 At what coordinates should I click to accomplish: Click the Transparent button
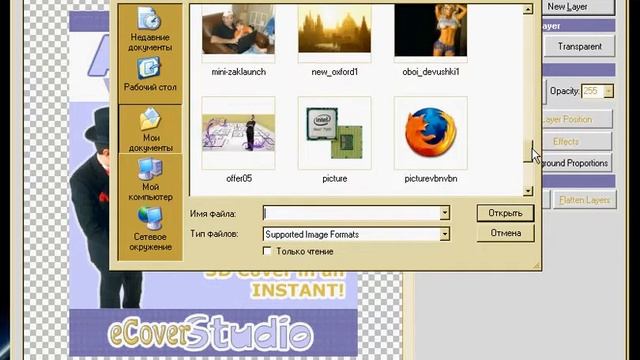(x=580, y=47)
